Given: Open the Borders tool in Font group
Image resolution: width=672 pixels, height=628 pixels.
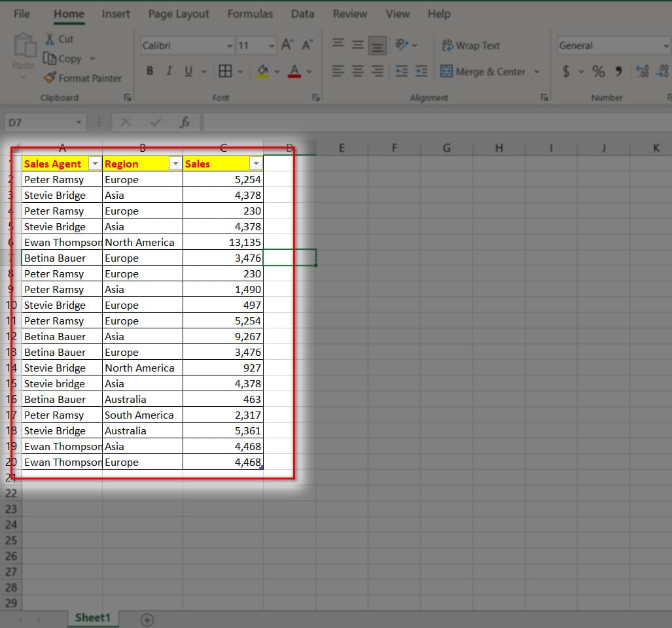Looking at the screenshot, I should [225, 71].
